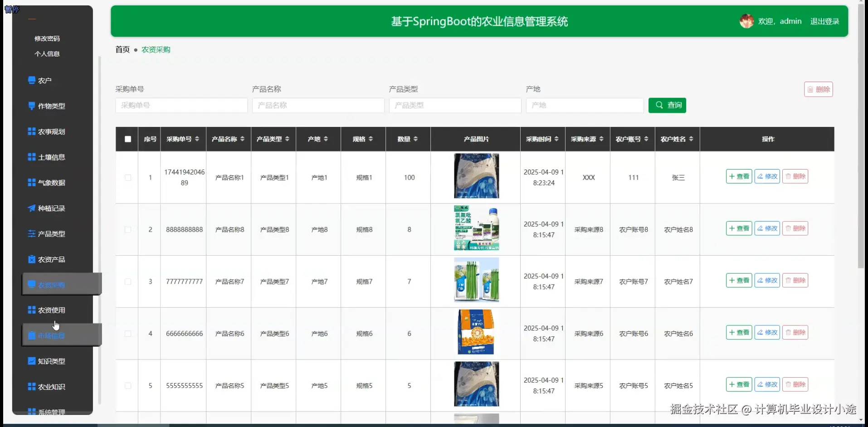Click the plus icon of row 4 查看
Screen dimensions: 868x427
click(731, 332)
